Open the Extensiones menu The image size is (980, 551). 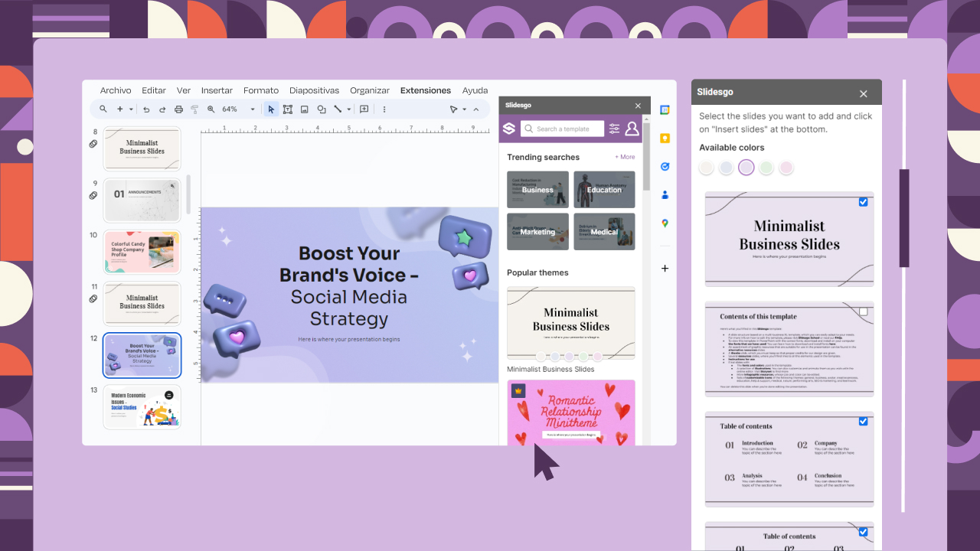426,90
